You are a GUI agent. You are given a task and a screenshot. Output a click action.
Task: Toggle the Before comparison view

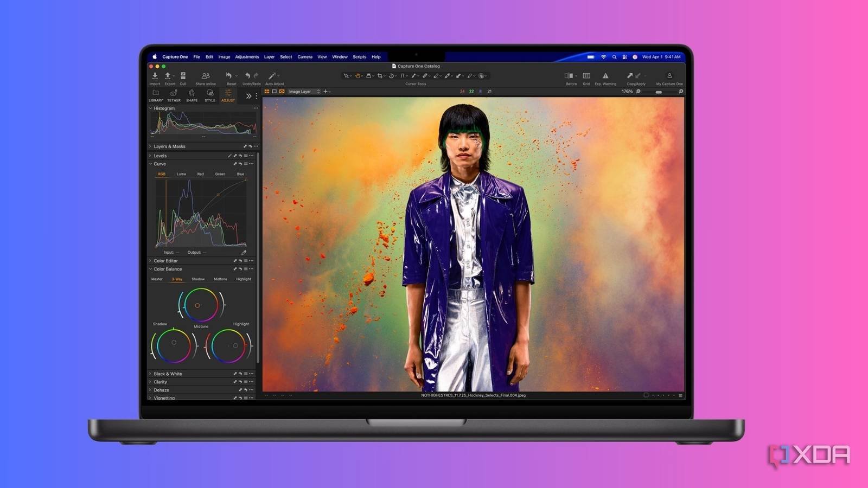[569, 76]
